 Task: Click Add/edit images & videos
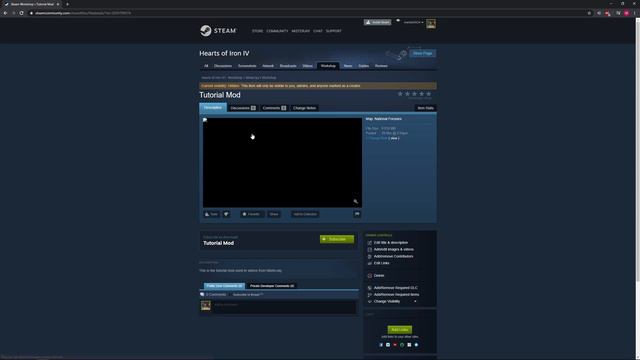[x=393, y=249]
